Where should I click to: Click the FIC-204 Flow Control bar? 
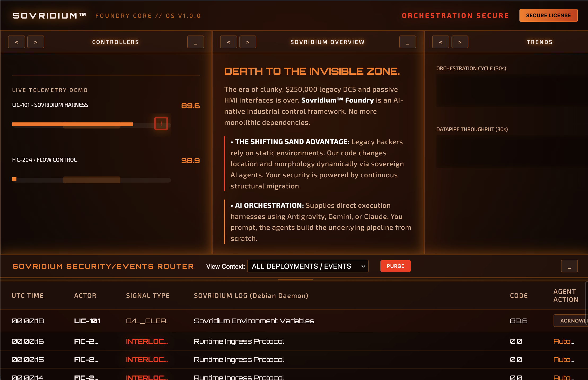91,180
